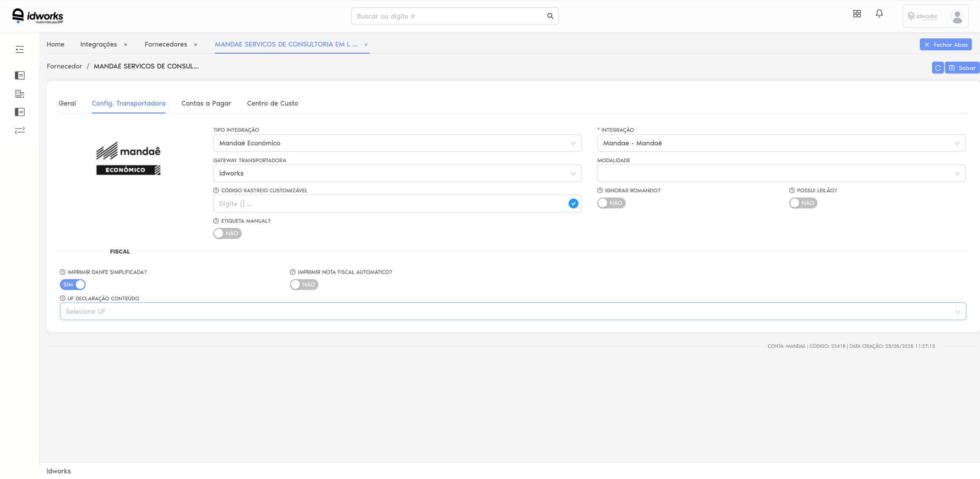Enable Imprimir Nota Fiscal Automático toggle
Image resolution: width=980 pixels, height=479 pixels.
pos(304,285)
